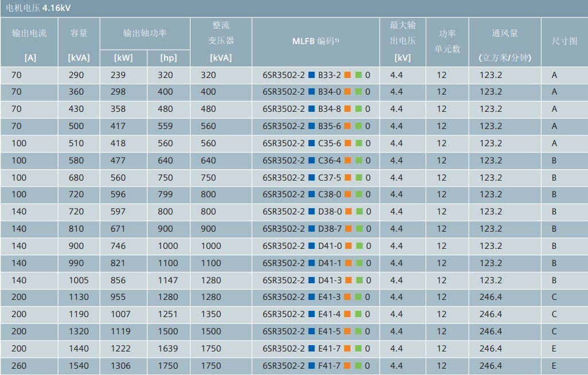Click the orange square in the B34-0 code
Screen dimensions: 588x375
(348, 92)
